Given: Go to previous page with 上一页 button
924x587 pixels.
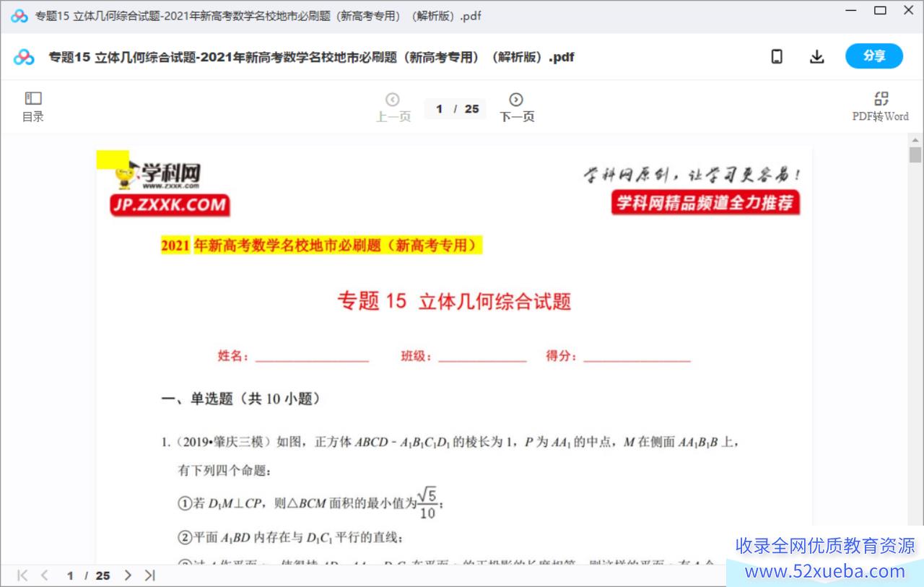Looking at the screenshot, I should pos(393,107).
